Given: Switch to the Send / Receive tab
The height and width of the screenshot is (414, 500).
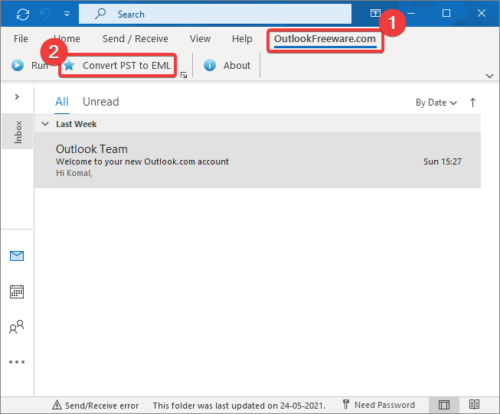Looking at the screenshot, I should 135,39.
